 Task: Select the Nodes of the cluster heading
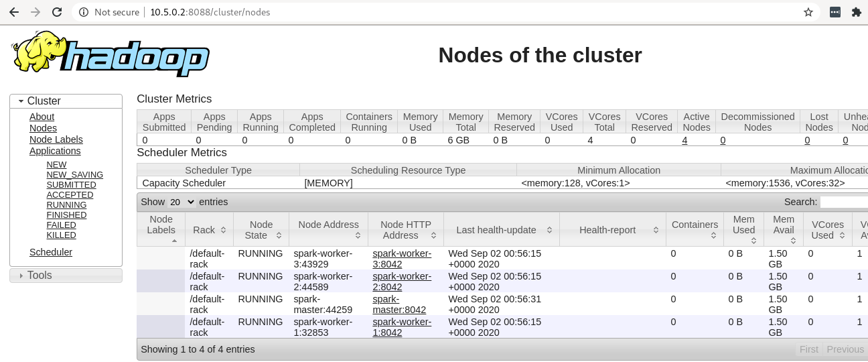click(x=540, y=55)
